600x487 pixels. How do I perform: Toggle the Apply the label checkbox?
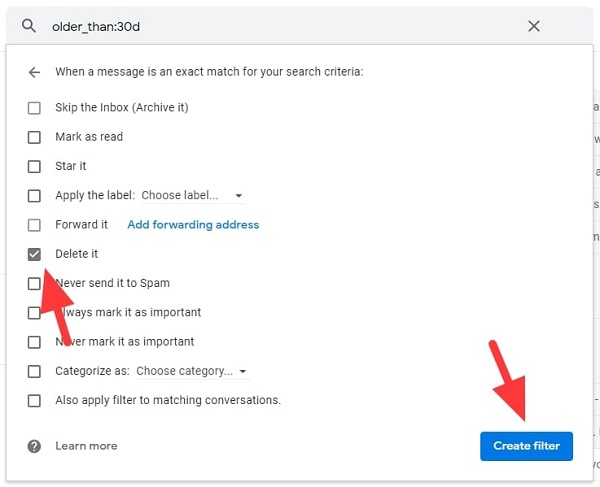[x=35, y=196]
